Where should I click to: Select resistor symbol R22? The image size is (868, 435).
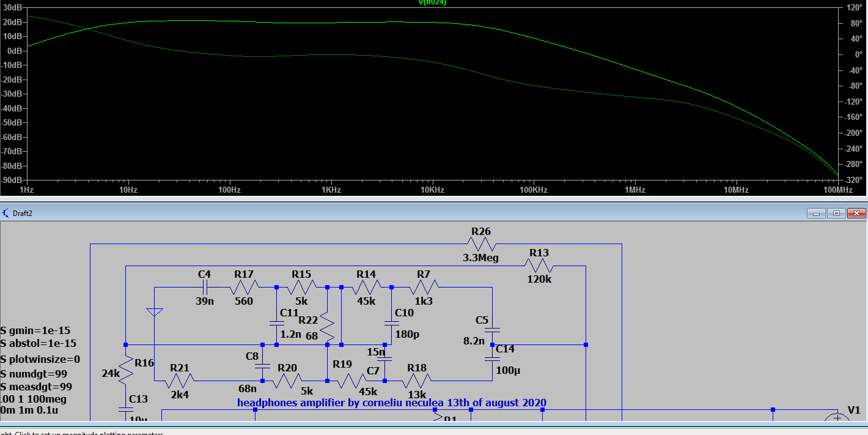coord(328,328)
